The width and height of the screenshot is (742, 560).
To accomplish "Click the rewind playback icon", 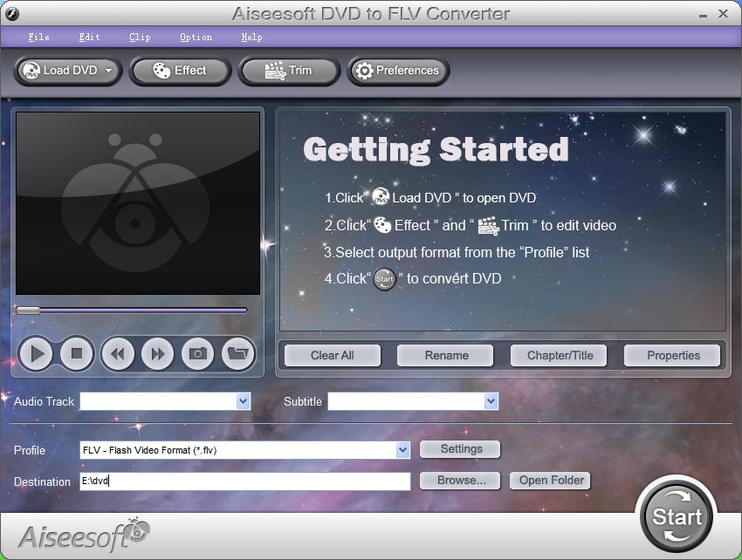I will [117, 354].
